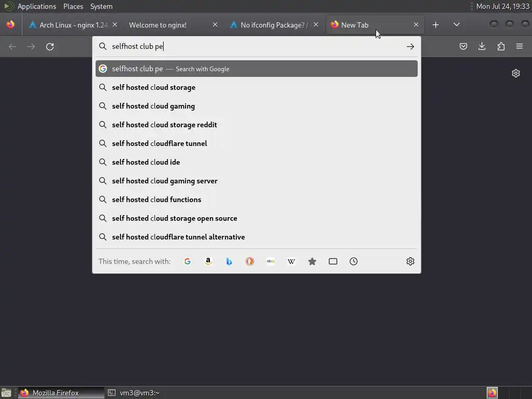Screen dimensions: 532x399
Task: Search history via clock icon
Action: 353,261
